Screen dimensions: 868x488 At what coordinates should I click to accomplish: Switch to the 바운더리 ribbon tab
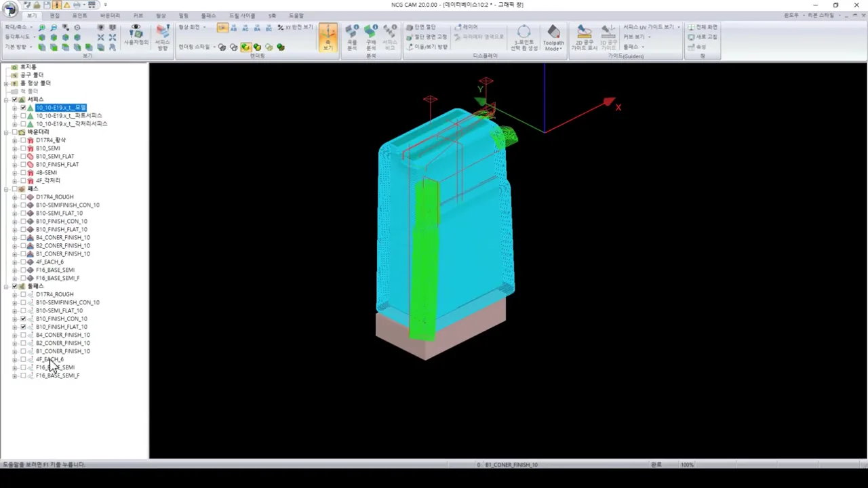point(110,16)
